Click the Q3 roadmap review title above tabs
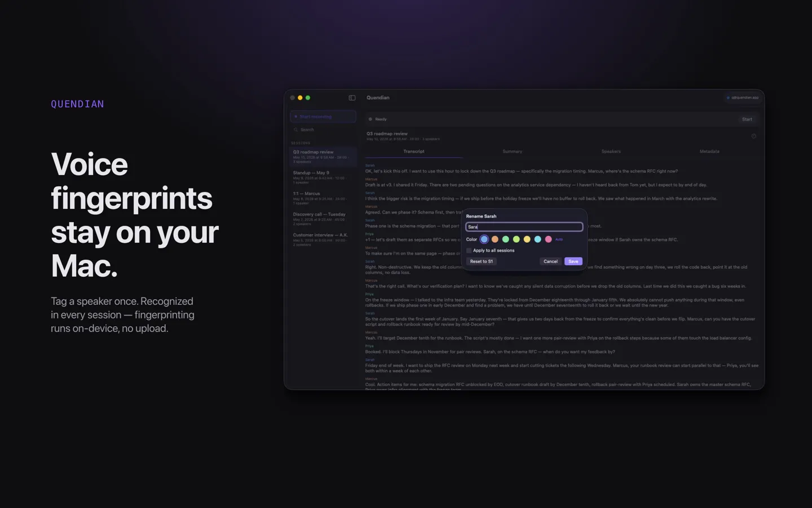This screenshot has width=812, height=508. tap(387, 134)
